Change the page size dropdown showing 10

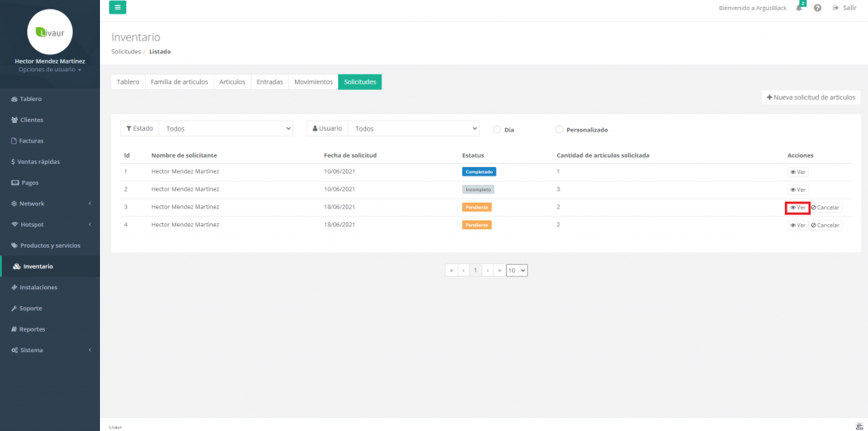517,270
